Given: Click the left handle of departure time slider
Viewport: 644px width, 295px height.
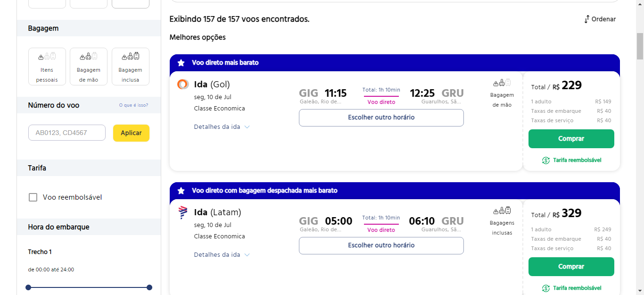Looking at the screenshot, I should pos(28,287).
